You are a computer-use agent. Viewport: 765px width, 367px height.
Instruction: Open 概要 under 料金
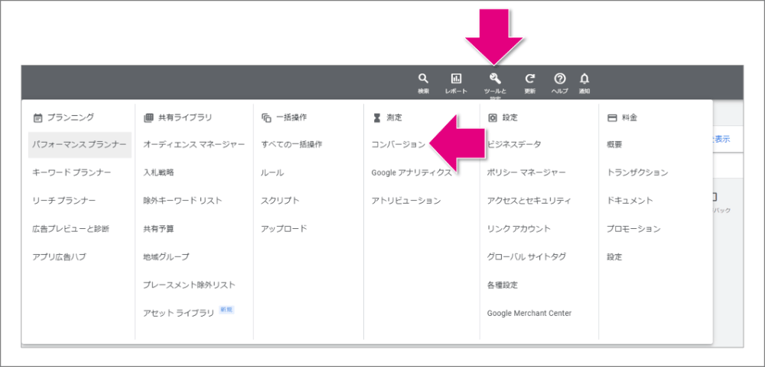[614, 144]
